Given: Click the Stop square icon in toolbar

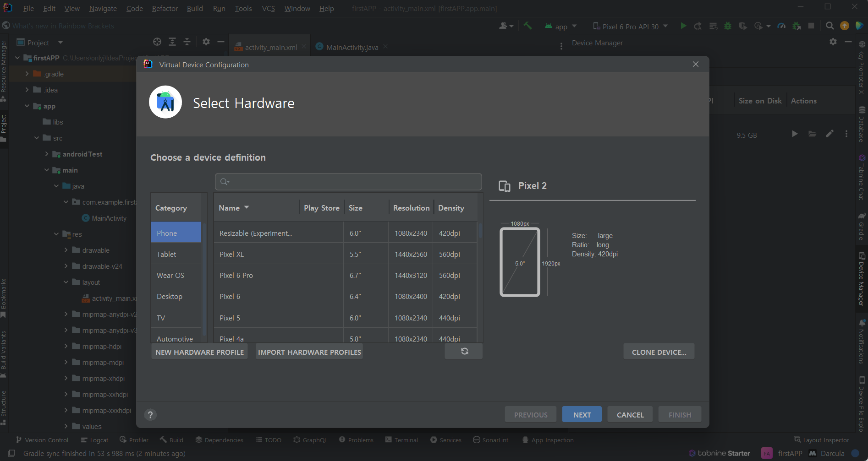Looking at the screenshot, I should [x=811, y=26].
